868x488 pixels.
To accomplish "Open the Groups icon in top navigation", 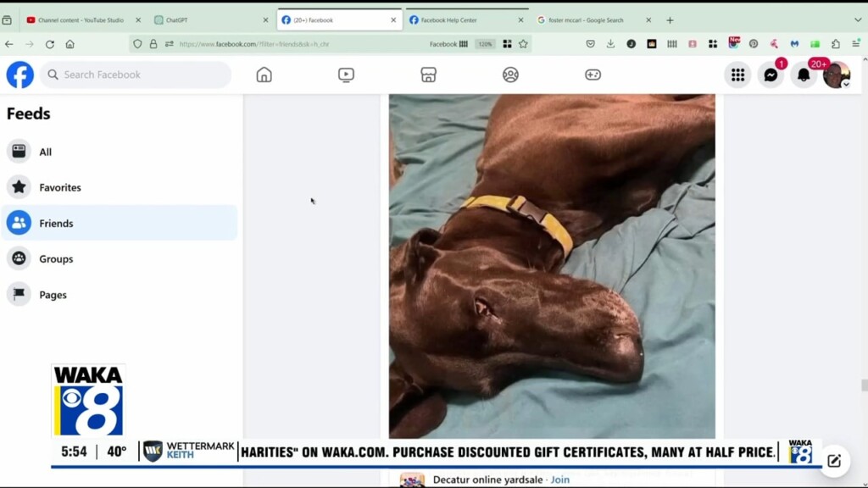I will click(x=510, y=75).
